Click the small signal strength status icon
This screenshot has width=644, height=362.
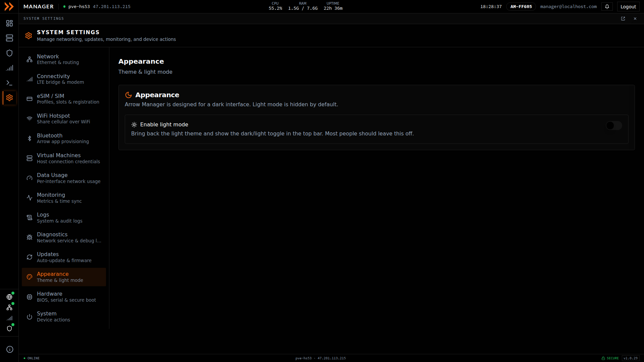tap(9, 318)
